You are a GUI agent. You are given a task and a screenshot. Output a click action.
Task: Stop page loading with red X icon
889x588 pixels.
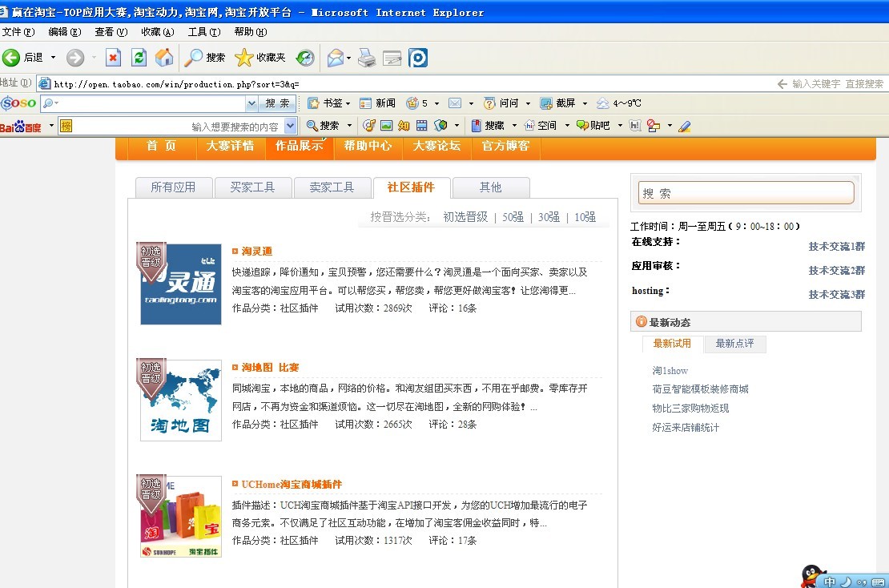[114, 57]
